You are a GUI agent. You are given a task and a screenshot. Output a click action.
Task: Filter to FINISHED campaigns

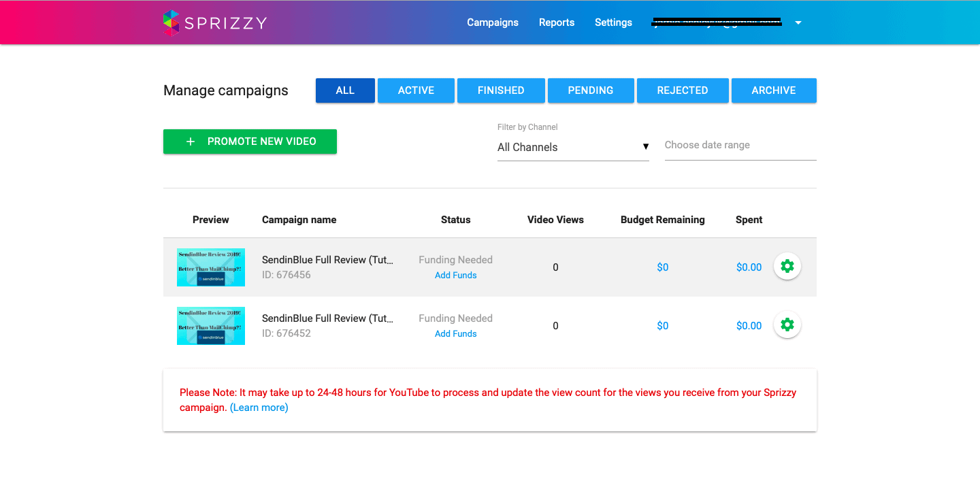pyautogui.click(x=501, y=90)
